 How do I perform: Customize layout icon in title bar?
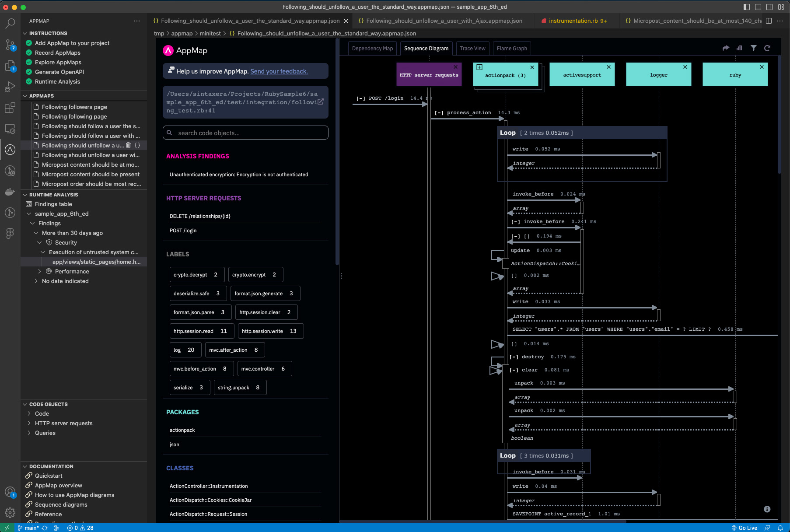(x=781, y=7)
